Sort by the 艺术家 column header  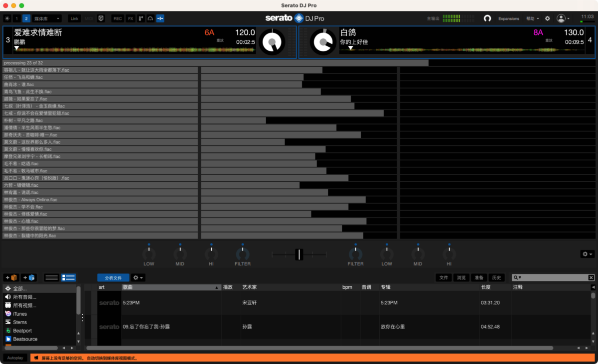[291, 287]
